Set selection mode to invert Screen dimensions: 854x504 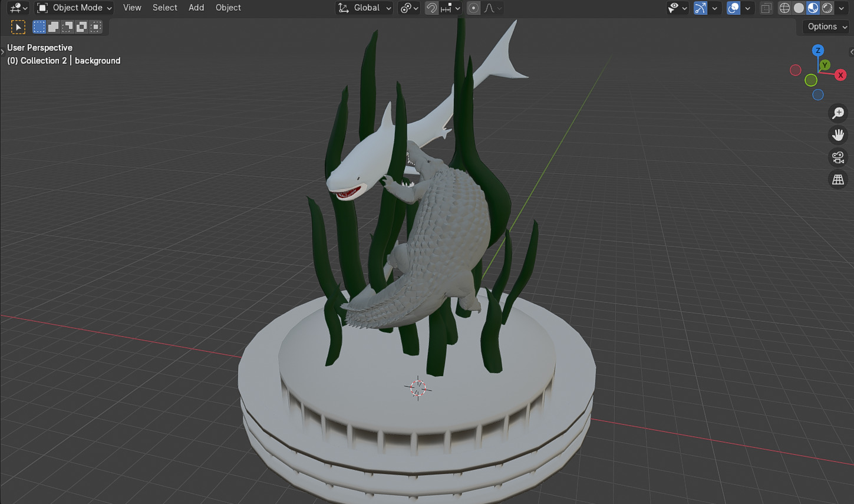point(81,27)
